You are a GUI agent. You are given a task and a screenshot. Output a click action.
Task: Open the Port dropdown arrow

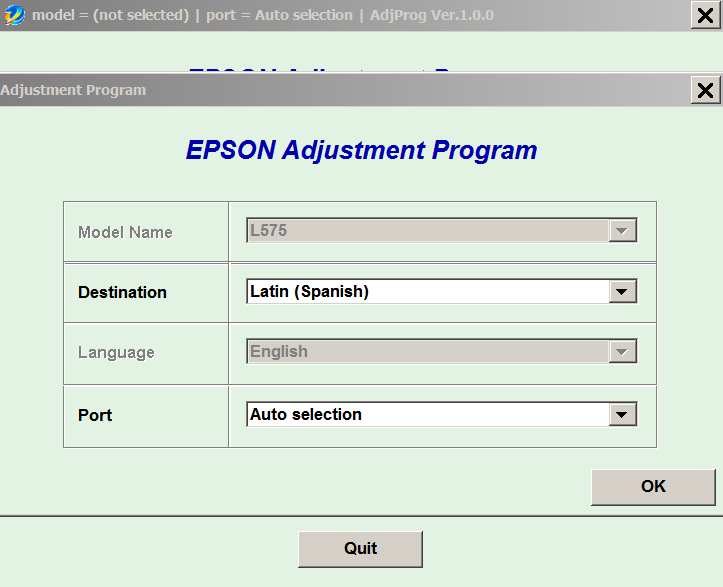tap(622, 415)
